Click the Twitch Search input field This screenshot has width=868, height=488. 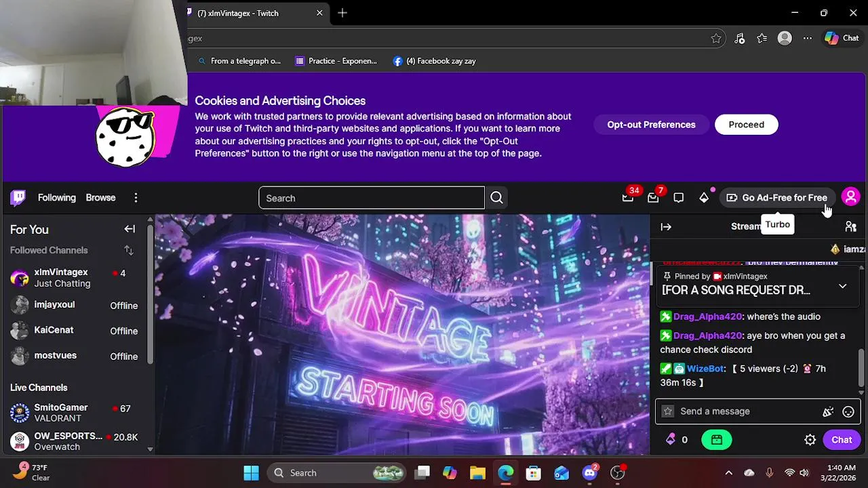tap(372, 198)
